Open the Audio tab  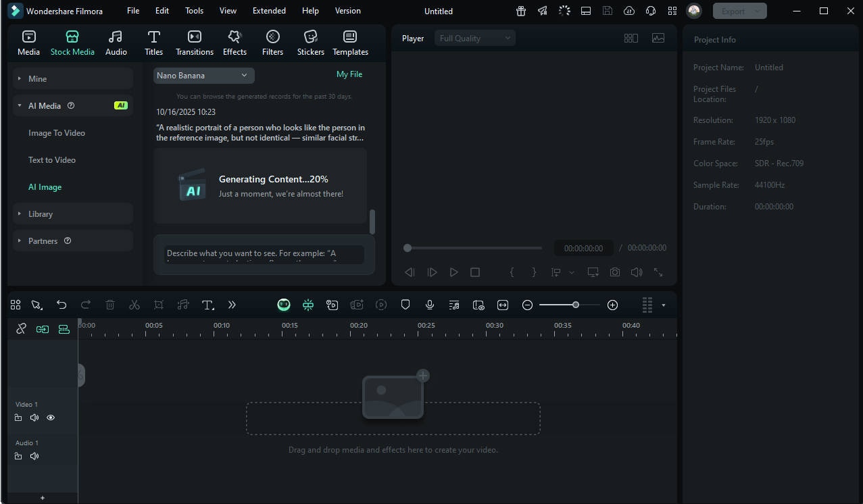[x=116, y=43]
